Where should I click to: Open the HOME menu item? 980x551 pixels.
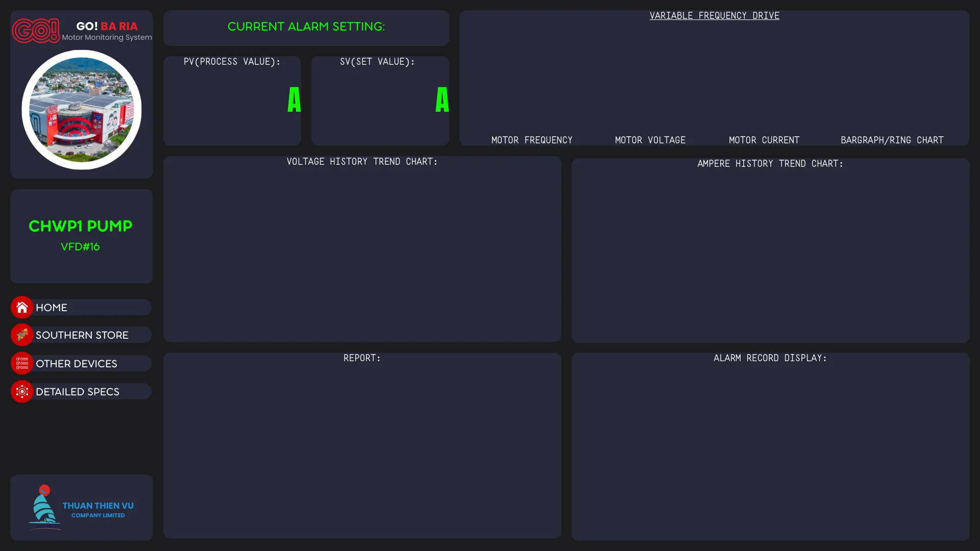point(52,308)
